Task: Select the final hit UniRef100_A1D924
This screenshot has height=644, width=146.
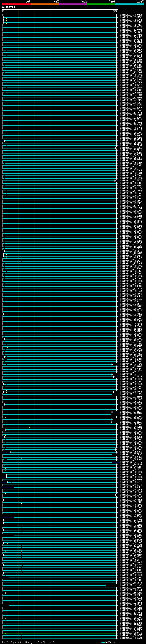Action: pos(131,638)
